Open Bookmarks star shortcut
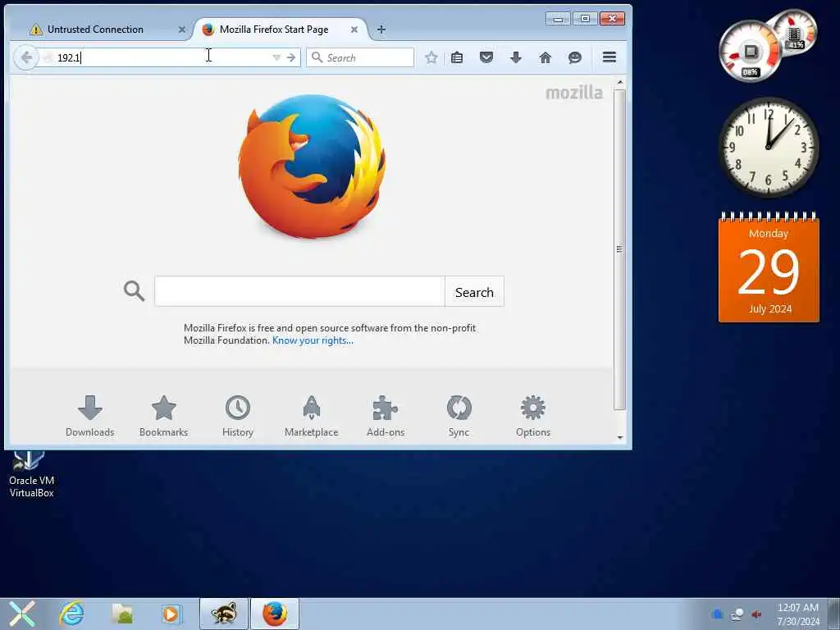Screen dimensions: 840x630 pyautogui.click(x=163, y=416)
